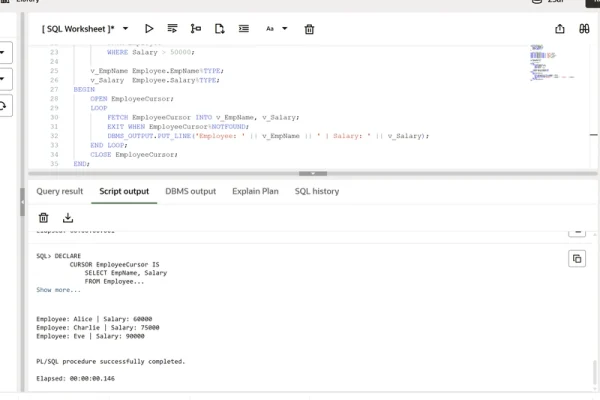Screen dimensions: 600x400
Task: Open the top dropdown in left panel
Action: [x=6, y=52]
